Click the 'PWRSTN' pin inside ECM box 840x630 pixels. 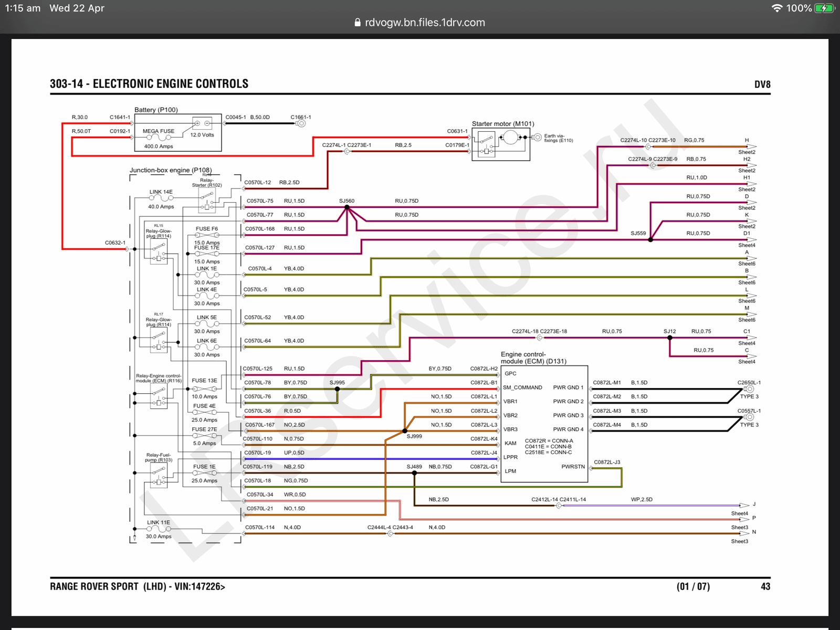(x=573, y=467)
